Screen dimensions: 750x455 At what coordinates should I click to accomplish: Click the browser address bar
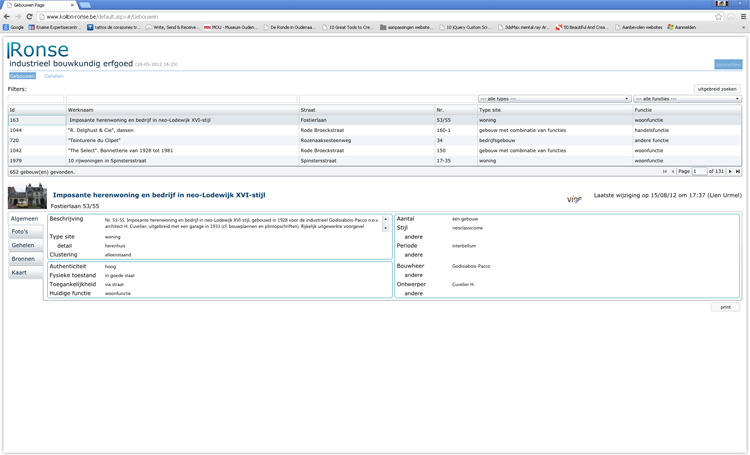click(x=378, y=16)
